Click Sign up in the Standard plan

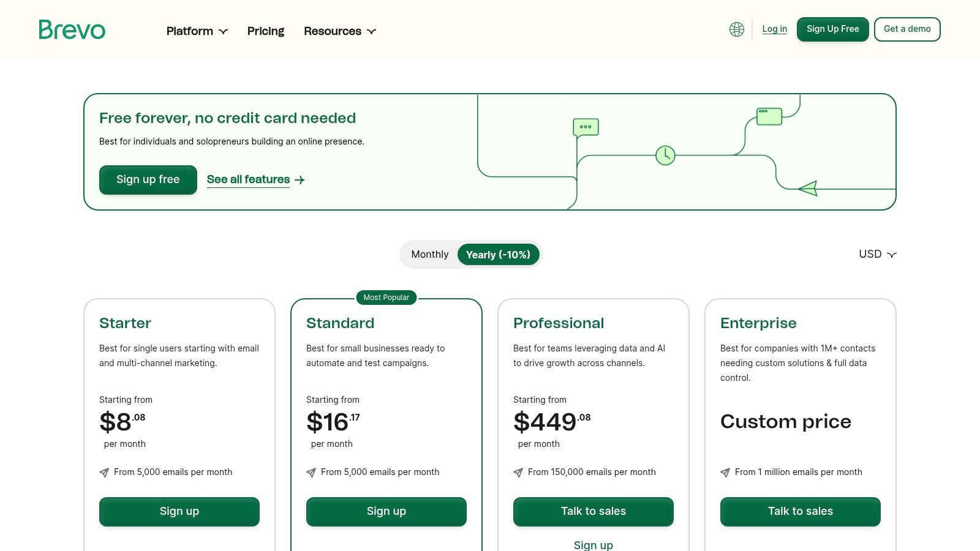[x=386, y=511]
